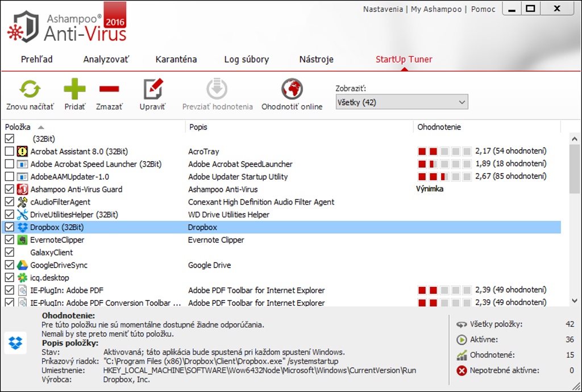The width and height of the screenshot is (582, 392).
Task: Click the rating bar for Acrobat Assistant
Action: pyautogui.click(x=444, y=152)
